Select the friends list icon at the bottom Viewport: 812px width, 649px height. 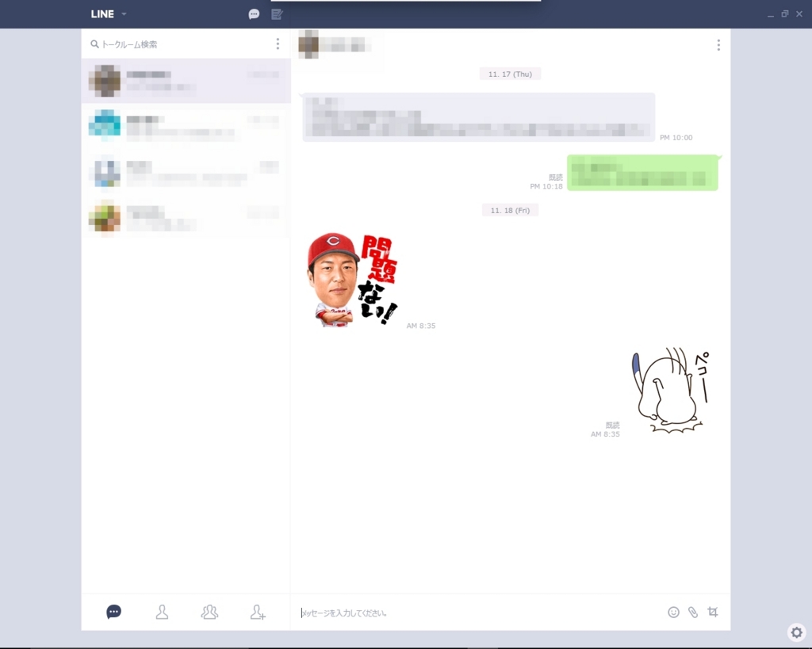tap(162, 611)
